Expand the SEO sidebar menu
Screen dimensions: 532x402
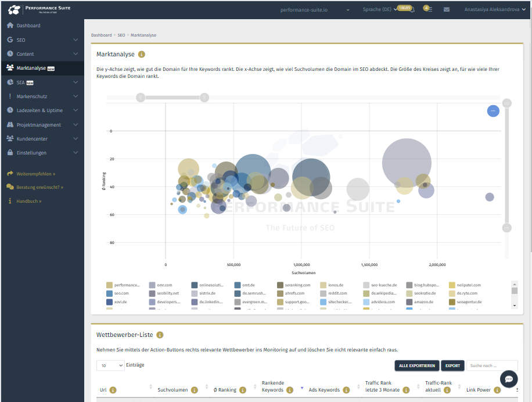click(x=76, y=40)
